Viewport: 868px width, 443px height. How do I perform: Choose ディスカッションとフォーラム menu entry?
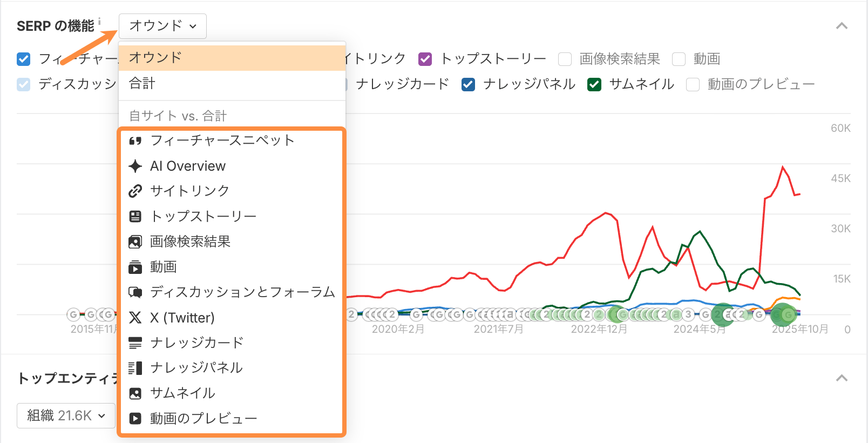coord(242,292)
